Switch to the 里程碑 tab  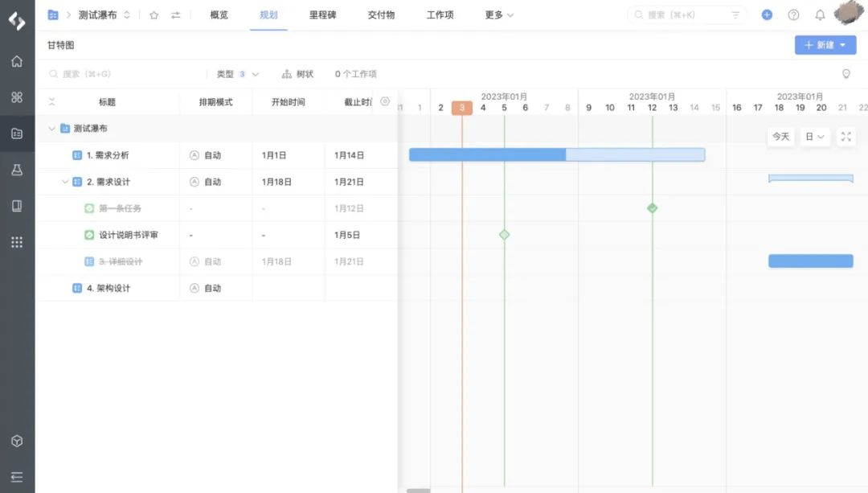pyautogui.click(x=321, y=14)
